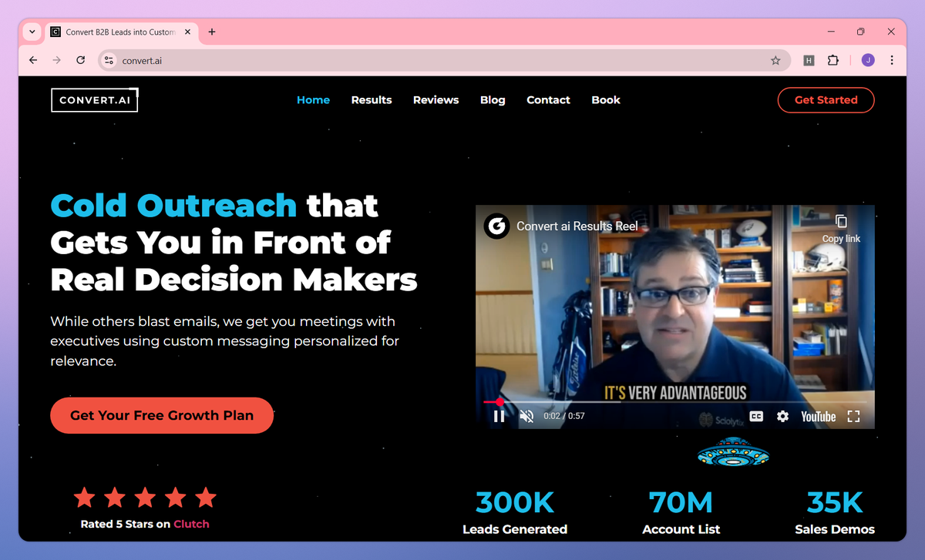Minimize the browser window

tap(831, 32)
